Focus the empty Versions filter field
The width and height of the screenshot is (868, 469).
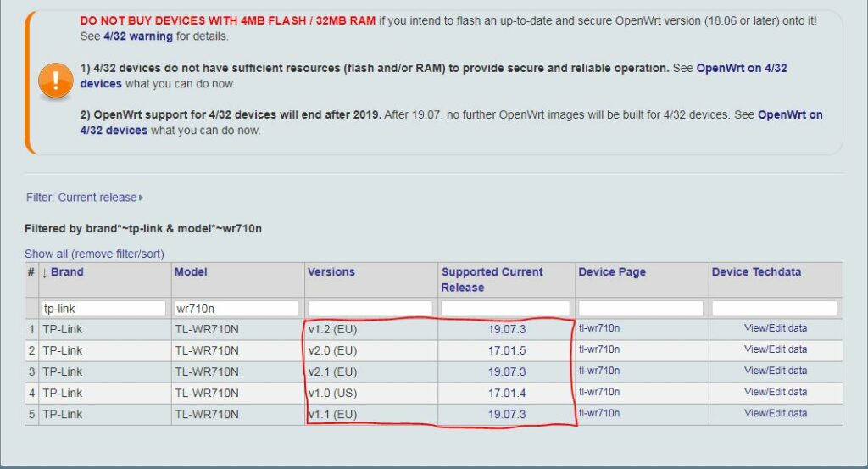(x=370, y=309)
